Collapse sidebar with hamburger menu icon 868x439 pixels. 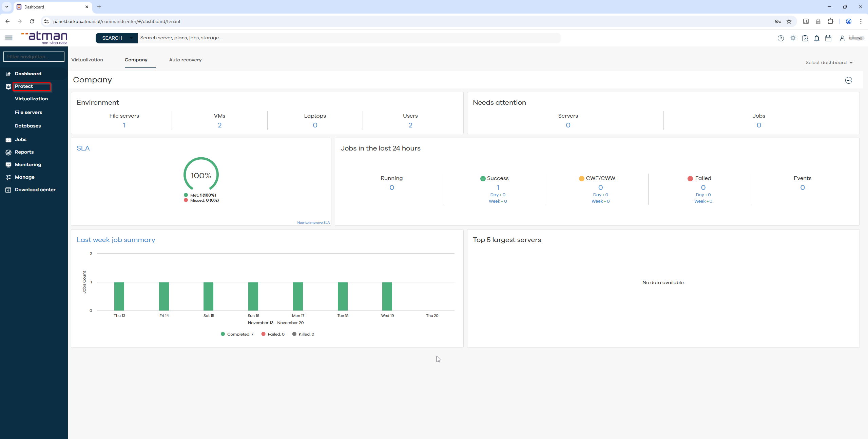tap(9, 38)
